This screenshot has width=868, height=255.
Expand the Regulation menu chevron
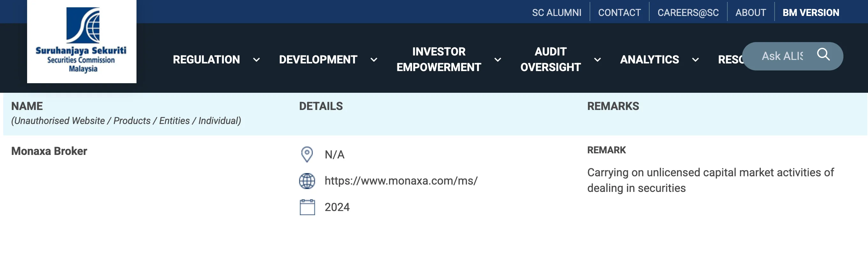point(256,60)
